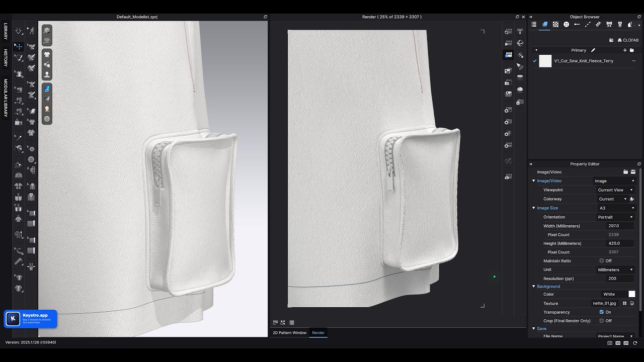Toggle the avatar display icon
Image resolution: width=644 pixels, height=362 pixels.
[47, 74]
